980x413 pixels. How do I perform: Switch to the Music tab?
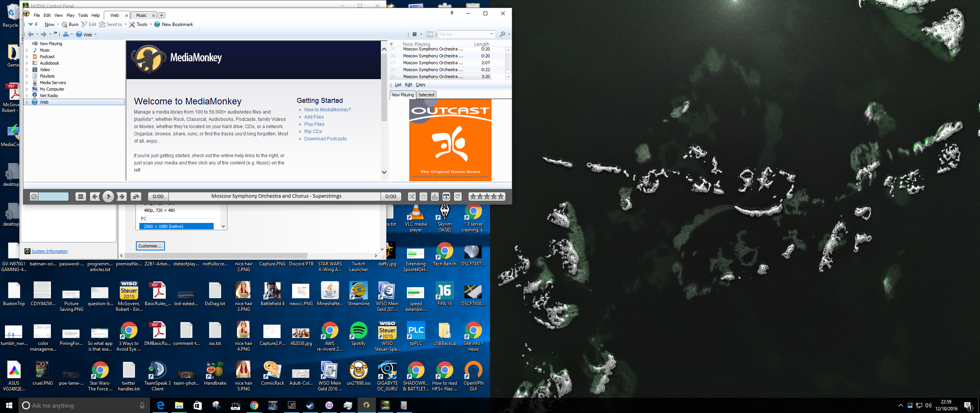point(141,15)
